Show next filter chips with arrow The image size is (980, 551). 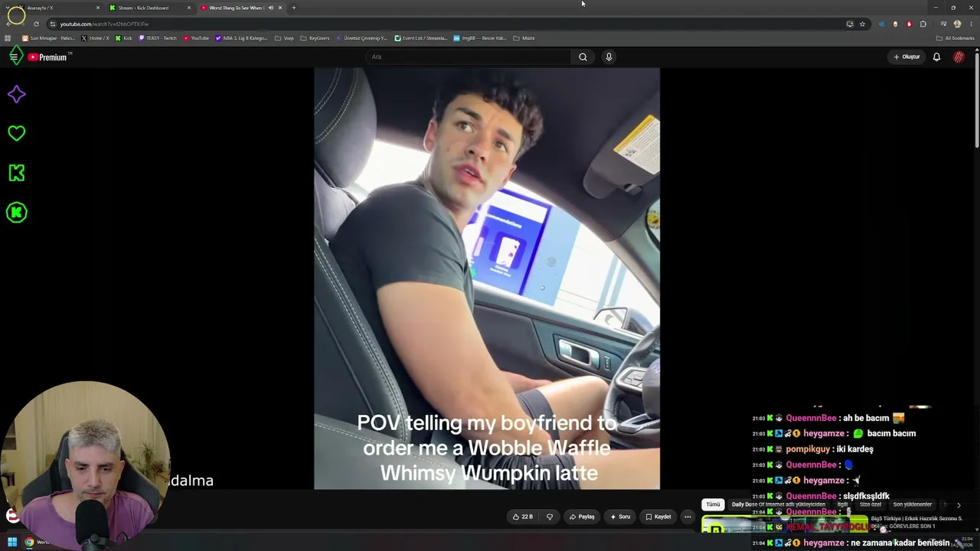click(x=959, y=505)
